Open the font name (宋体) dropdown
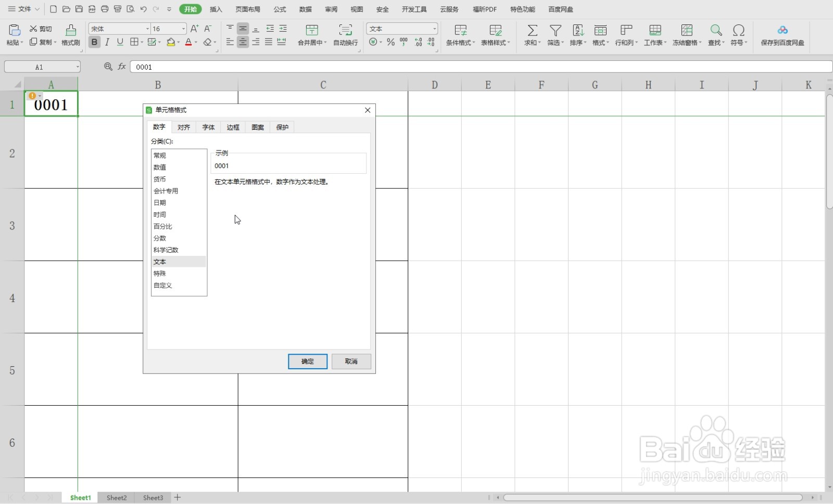The height and width of the screenshot is (504, 833). (x=147, y=29)
